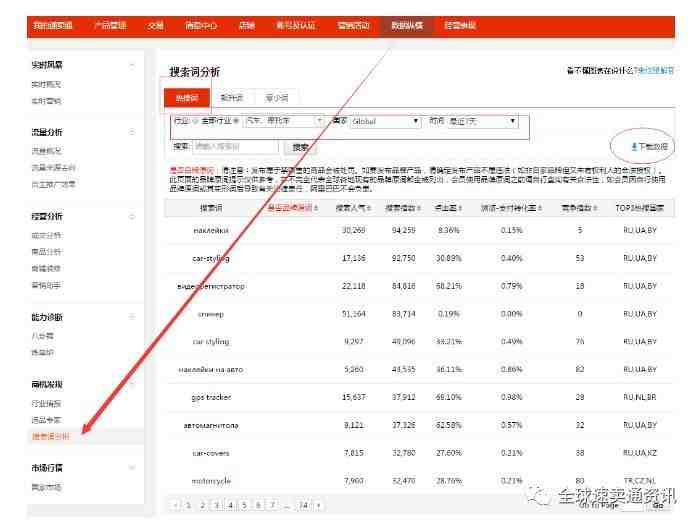Sort by the 是否品牌原词 column arrow
Viewport: 699px width, 526px height.
(x=316, y=208)
